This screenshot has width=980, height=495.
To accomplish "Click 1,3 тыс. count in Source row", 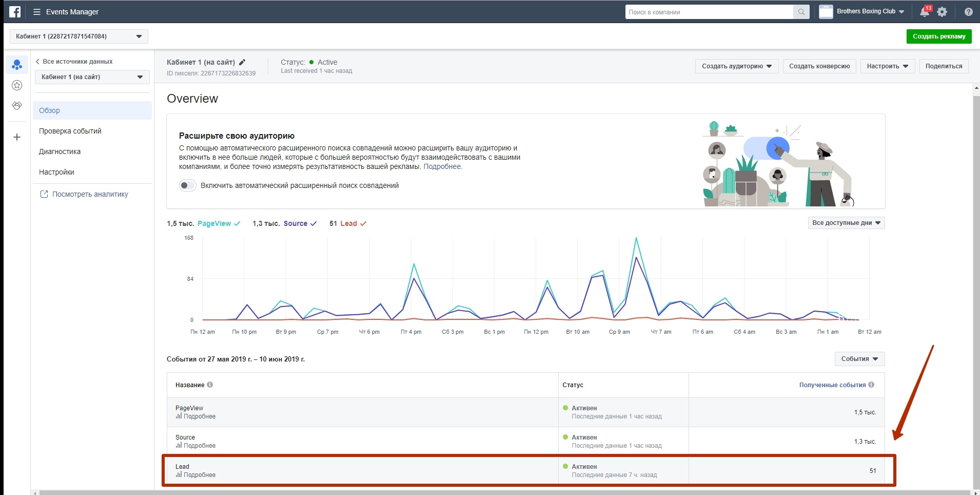I will [x=865, y=442].
